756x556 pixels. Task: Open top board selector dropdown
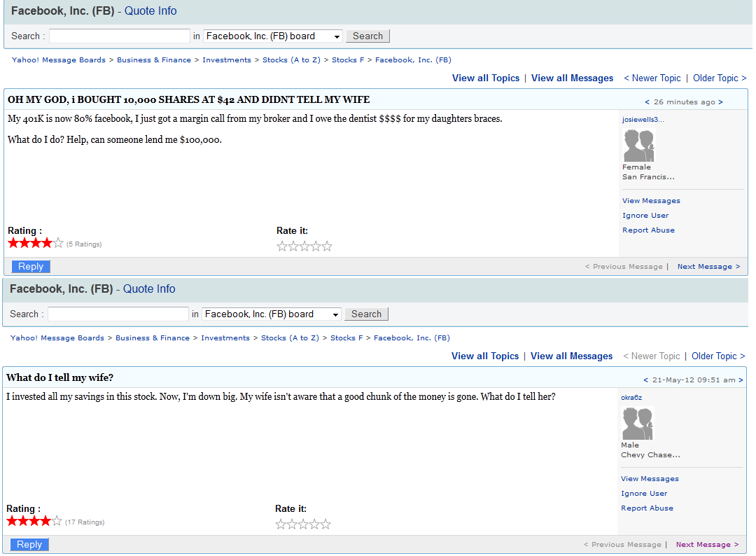tap(273, 36)
